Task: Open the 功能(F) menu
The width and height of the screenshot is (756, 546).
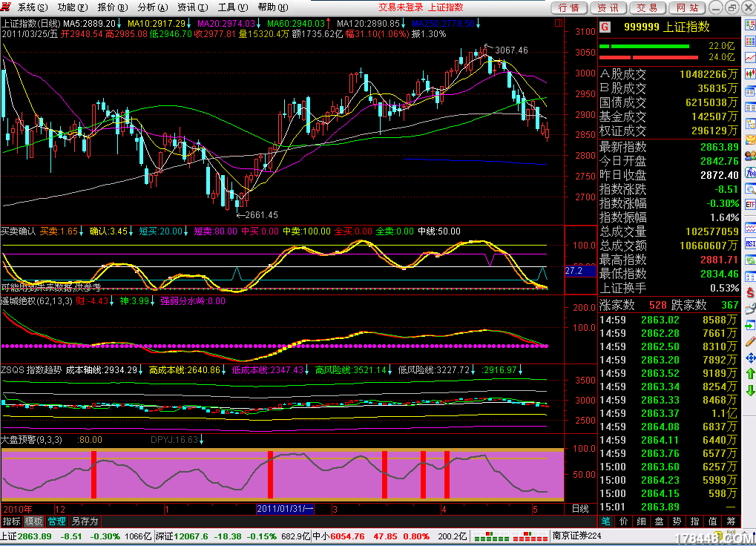Action: click(x=72, y=7)
